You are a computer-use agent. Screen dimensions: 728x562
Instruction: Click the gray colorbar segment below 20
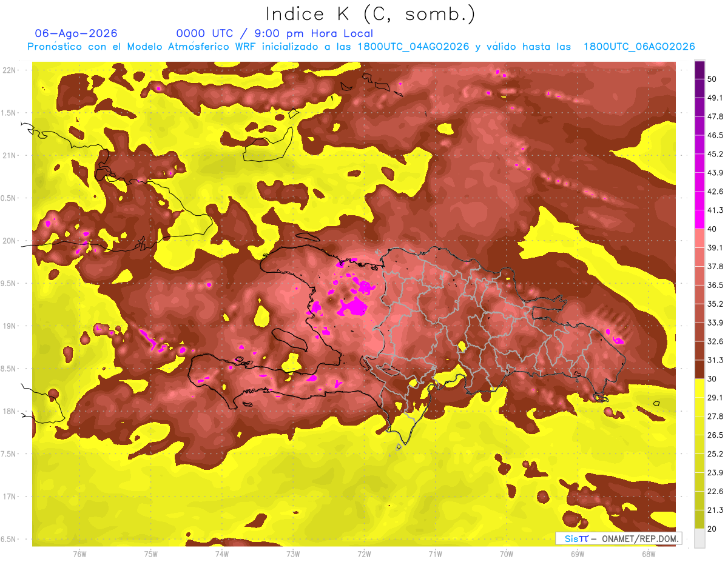(x=699, y=538)
